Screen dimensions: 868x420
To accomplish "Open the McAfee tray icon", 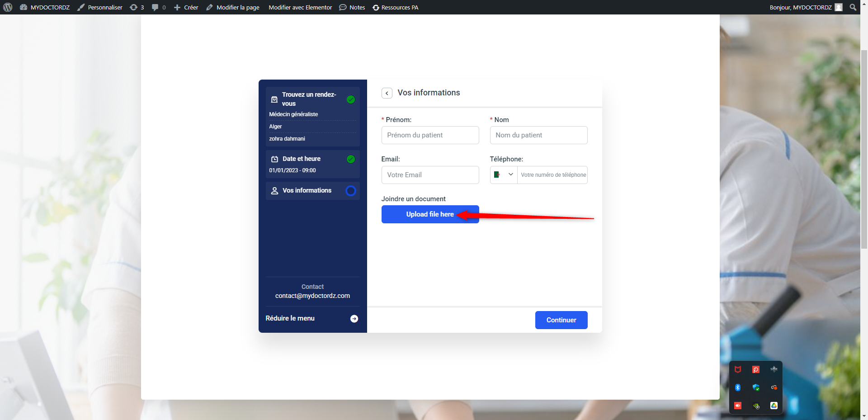I will tap(737, 369).
